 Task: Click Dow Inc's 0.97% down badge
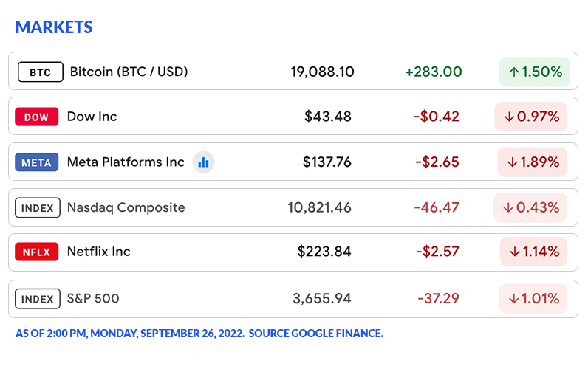point(531,117)
